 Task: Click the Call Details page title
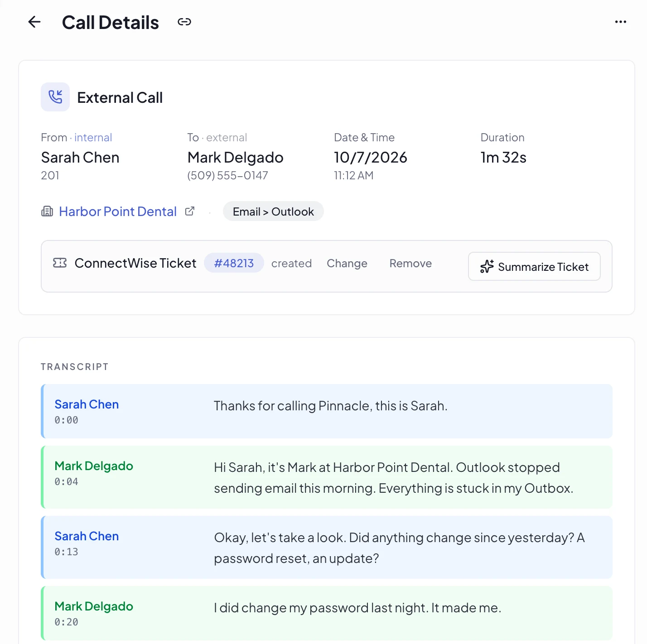(111, 22)
